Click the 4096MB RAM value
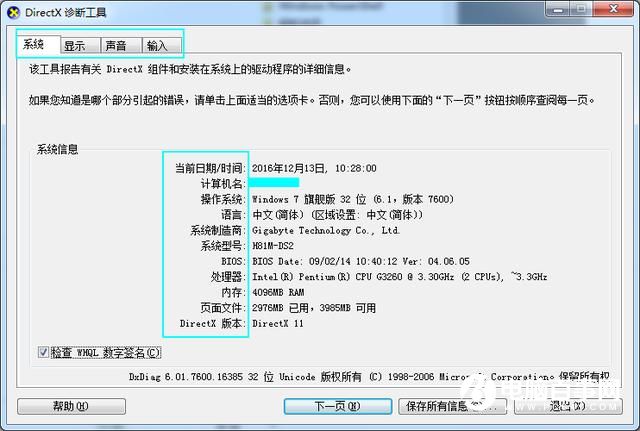The width and height of the screenshot is (640, 431). pyautogui.click(x=278, y=292)
